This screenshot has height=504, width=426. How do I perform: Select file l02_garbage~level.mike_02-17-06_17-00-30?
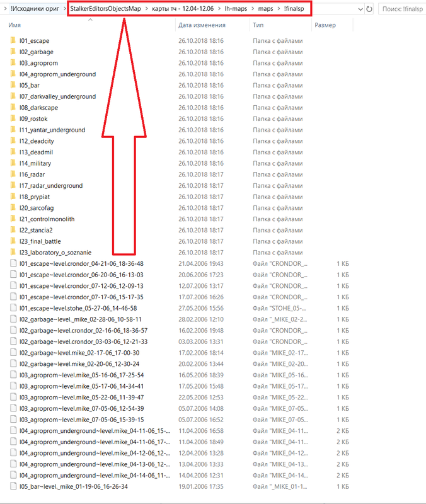pyautogui.click(x=79, y=353)
